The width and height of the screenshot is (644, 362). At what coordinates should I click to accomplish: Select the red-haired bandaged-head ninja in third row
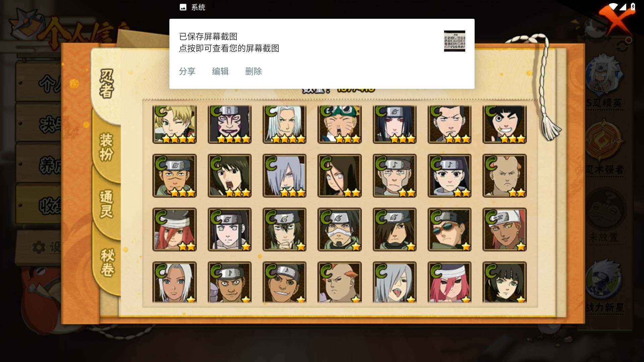[x=174, y=230]
